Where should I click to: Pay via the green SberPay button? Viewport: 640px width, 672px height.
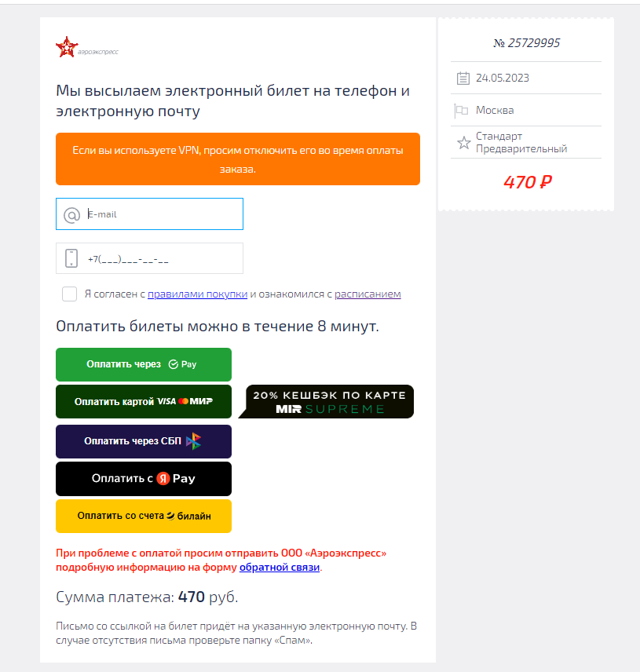point(144,364)
